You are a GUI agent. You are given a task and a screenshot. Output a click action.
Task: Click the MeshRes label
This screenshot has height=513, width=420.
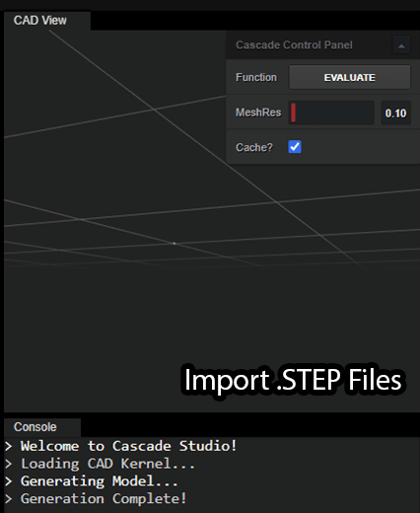tap(258, 112)
